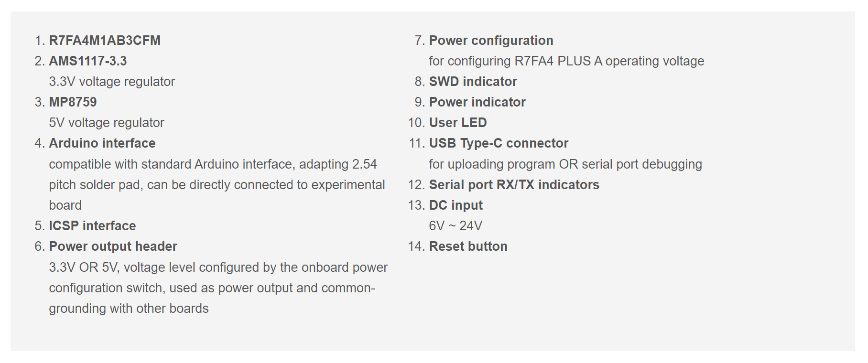Select the Power output header title
The image size is (868, 363).
[113, 246]
